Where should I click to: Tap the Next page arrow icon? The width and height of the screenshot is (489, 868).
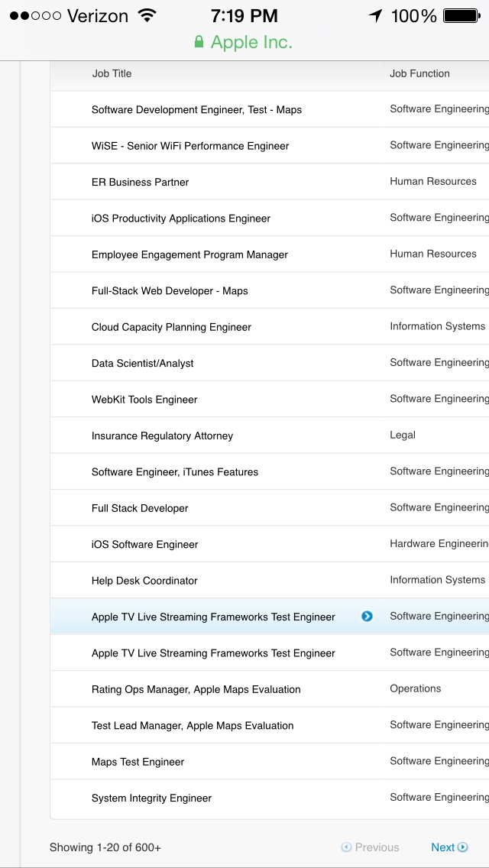(463, 847)
